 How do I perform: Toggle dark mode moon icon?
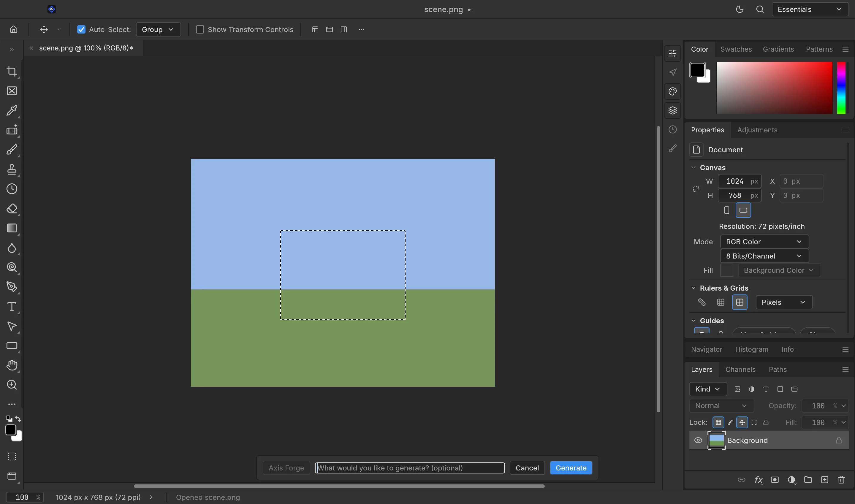[740, 9]
